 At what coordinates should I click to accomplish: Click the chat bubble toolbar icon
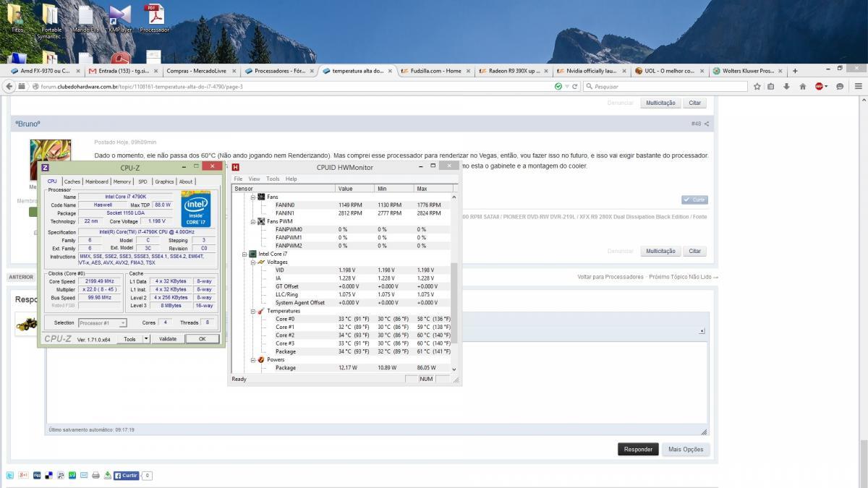coord(840,86)
